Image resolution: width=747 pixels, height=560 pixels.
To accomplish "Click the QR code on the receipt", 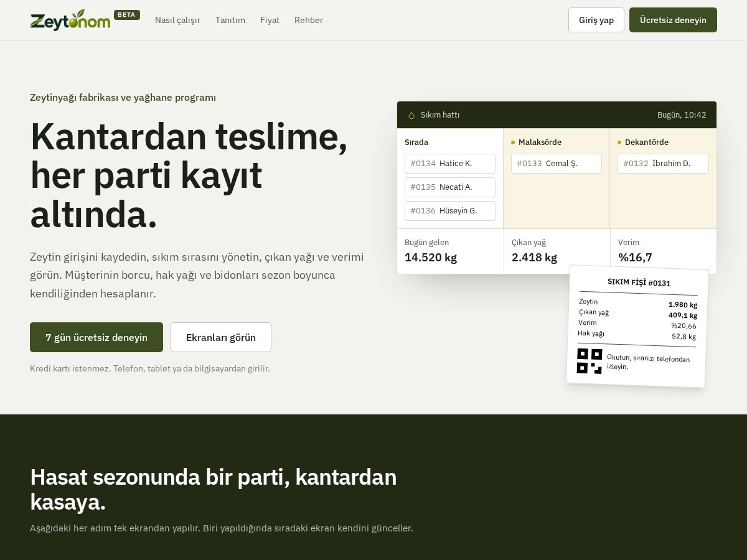I will coord(590,361).
